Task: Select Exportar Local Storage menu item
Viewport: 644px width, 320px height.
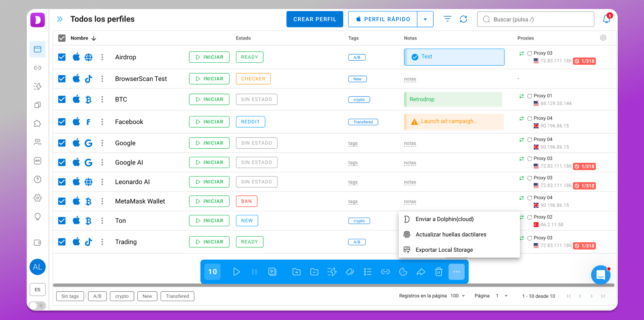Action: tap(459, 250)
